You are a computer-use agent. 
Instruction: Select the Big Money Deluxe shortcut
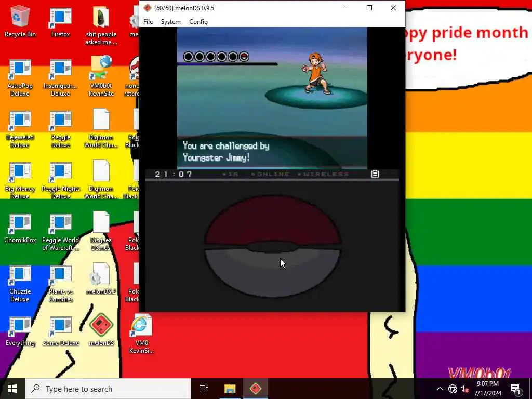(x=20, y=181)
